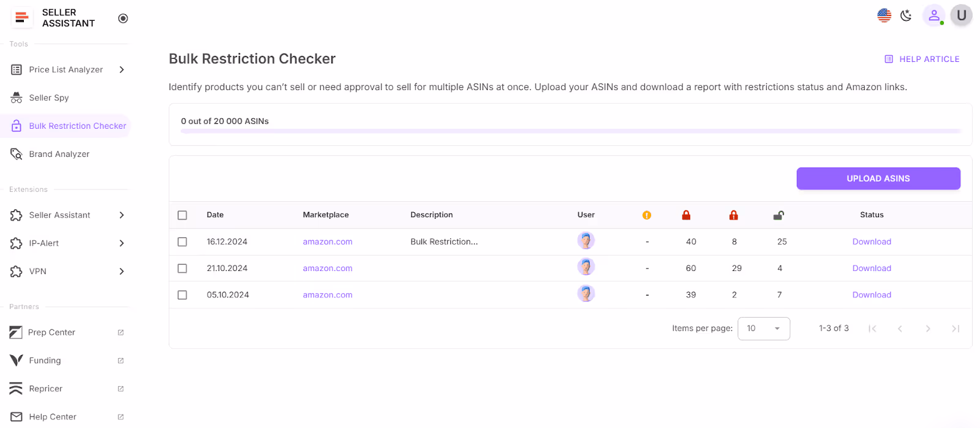
Task: Expand the VPN chevron
Action: 122,272
